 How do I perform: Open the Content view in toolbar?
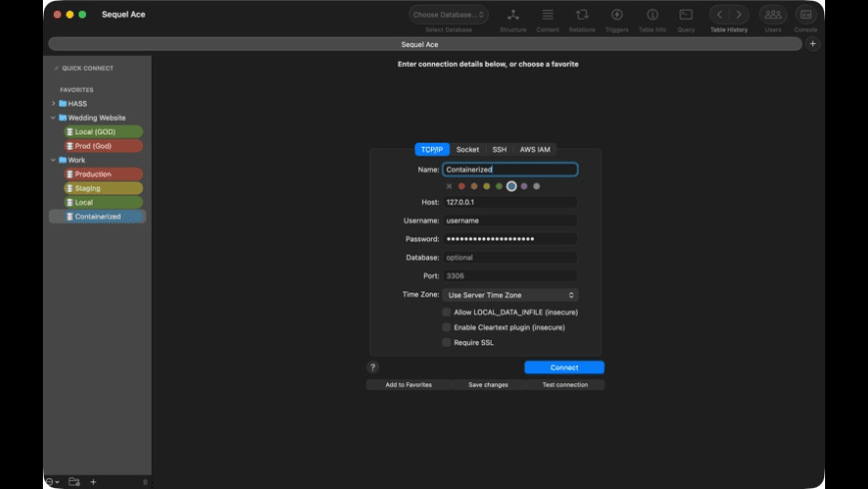coord(548,15)
